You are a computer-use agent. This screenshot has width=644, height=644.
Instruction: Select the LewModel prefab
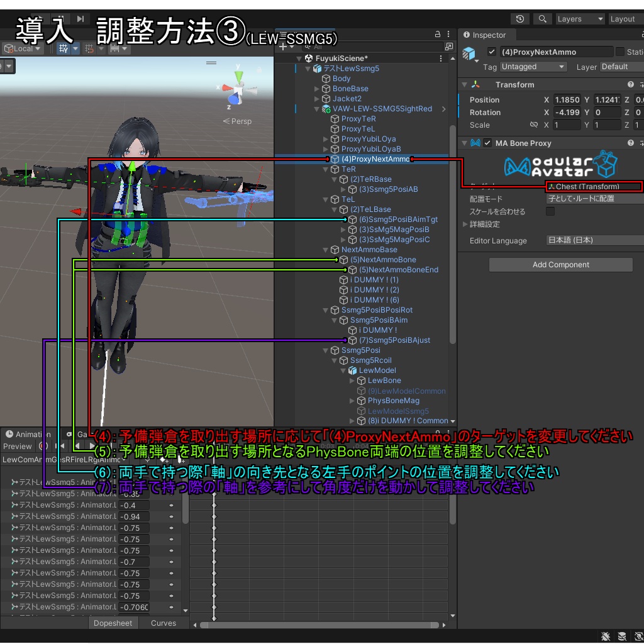[x=377, y=370]
